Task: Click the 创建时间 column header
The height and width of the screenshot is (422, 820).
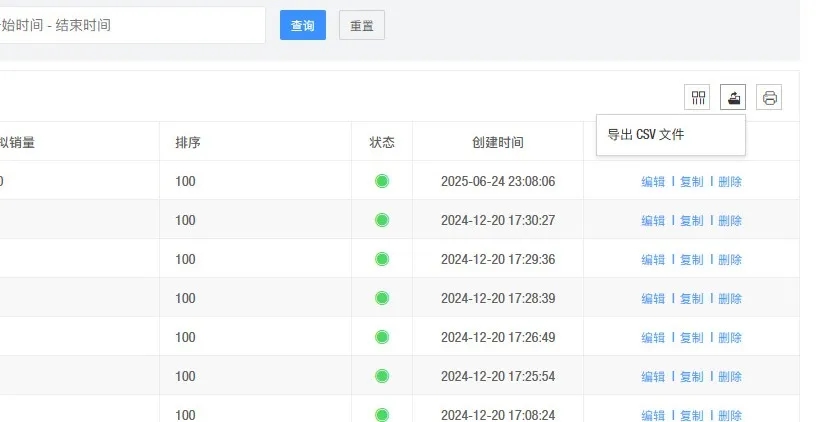Action: (x=498, y=143)
